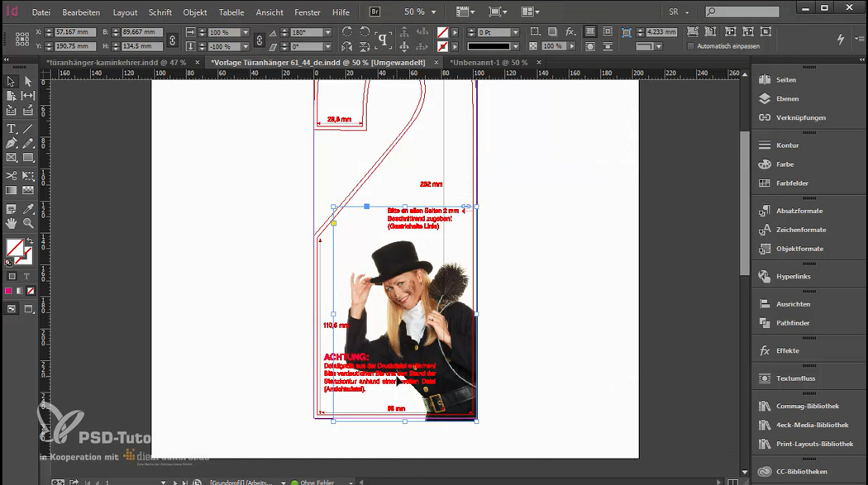868x485 pixels.
Task: Open the stroke style black line dropdown
Action: pos(515,46)
